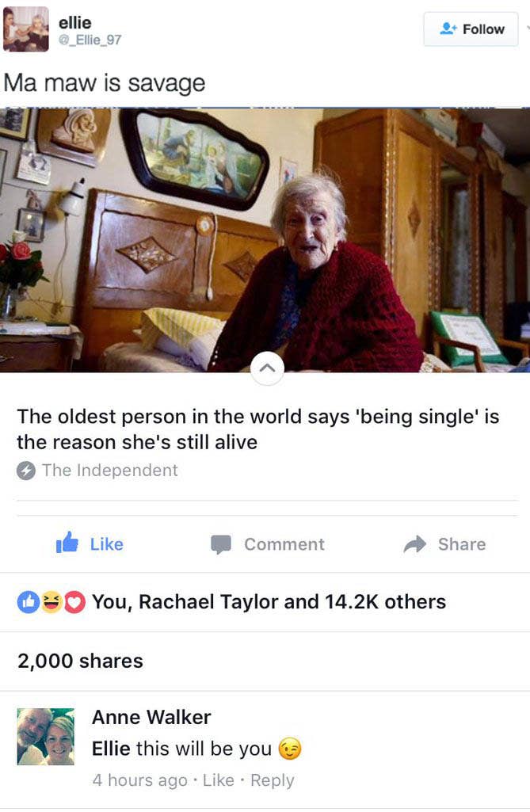Viewport: 530px width, 812px height.
Task: View the list of 2,000 shares
Action: pos(80,661)
